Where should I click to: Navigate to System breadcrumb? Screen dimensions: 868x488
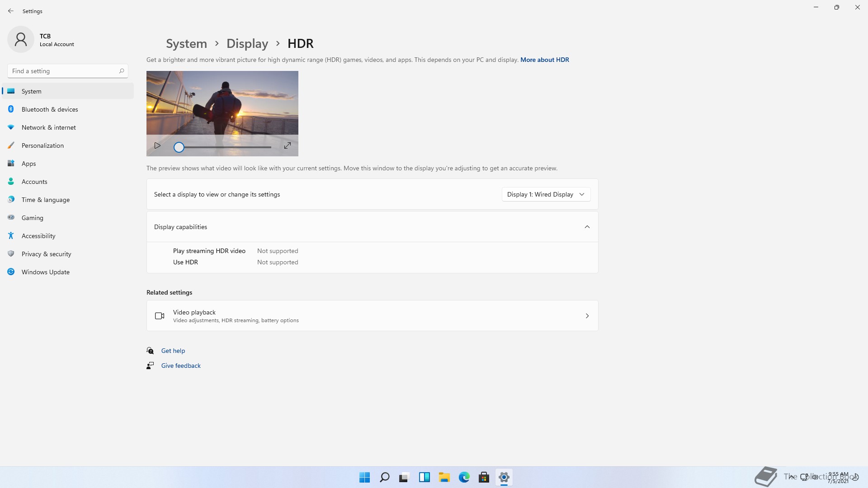(x=186, y=43)
